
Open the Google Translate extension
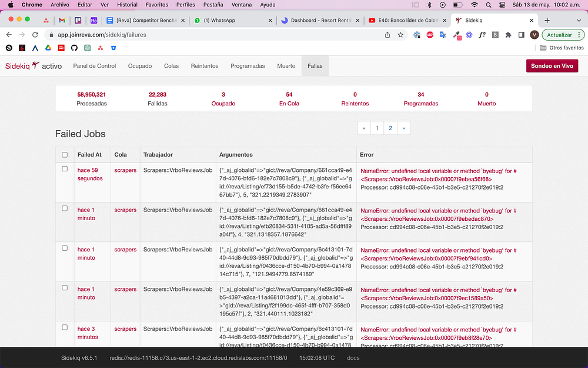point(443,35)
